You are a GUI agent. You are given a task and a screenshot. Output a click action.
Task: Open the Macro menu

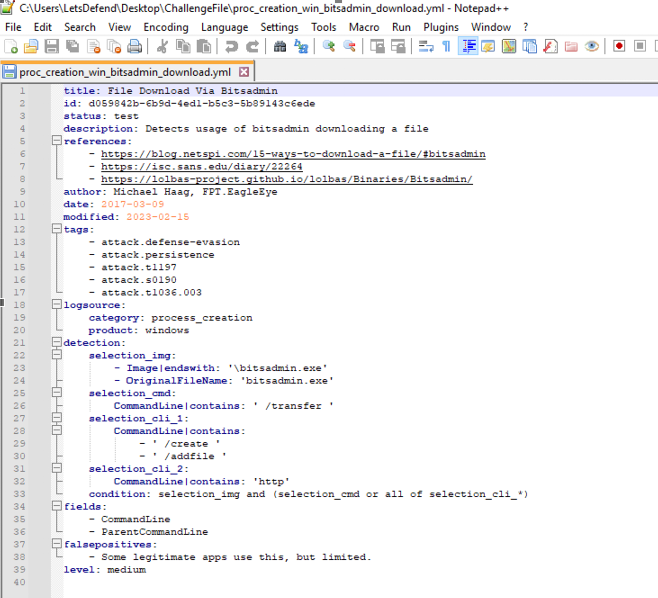[x=364, y=27]
